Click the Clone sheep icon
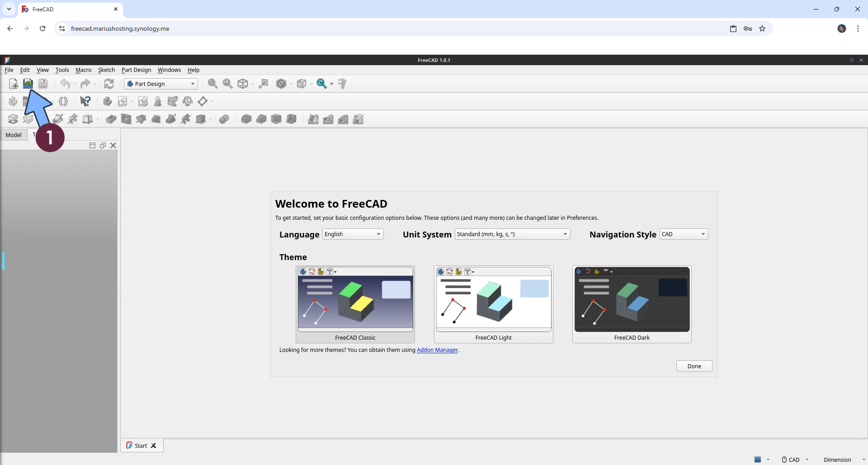The height and width of the screenshot is (465, 868). click(x=188, y=101)
